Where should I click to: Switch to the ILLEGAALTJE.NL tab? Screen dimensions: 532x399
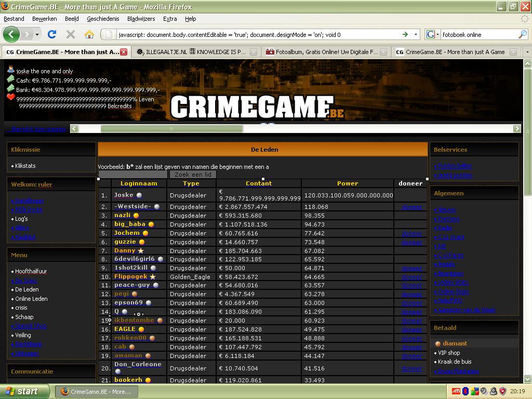(196, 52)
